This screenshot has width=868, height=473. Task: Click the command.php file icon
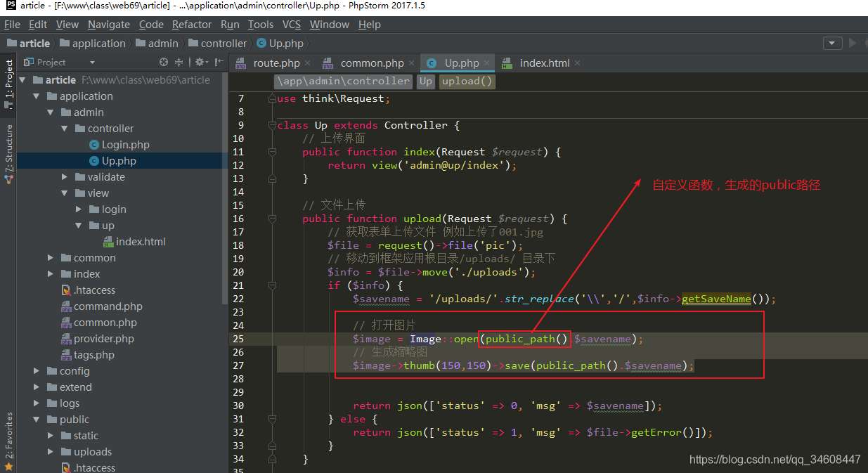pos(66,306)
